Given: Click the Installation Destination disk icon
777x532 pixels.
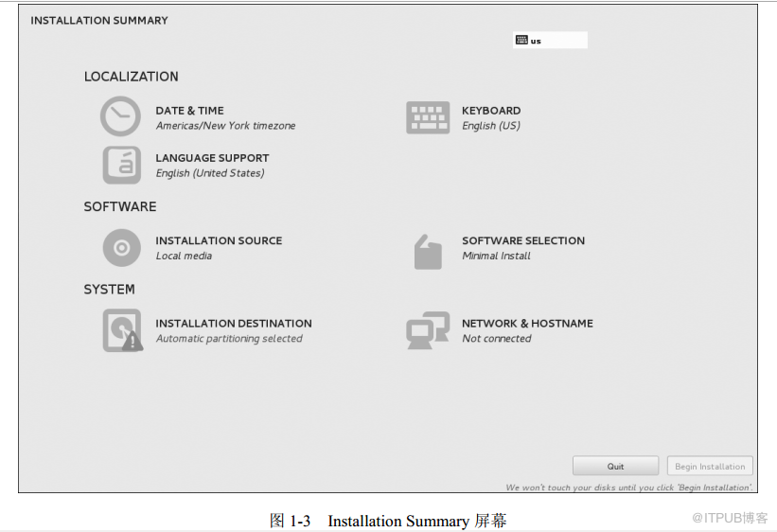Looking at the screenshot, I should coord(122,330).
